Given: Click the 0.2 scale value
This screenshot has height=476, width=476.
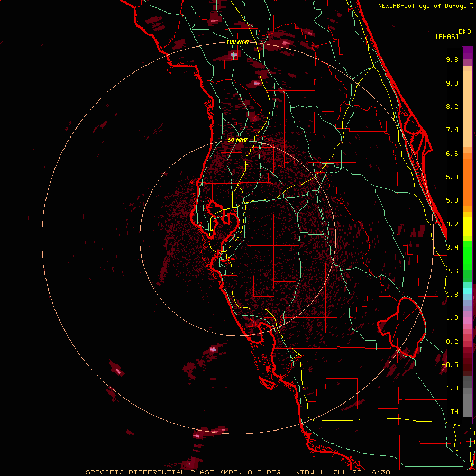Looking at the screenshot, I should [x=452, y=342].
